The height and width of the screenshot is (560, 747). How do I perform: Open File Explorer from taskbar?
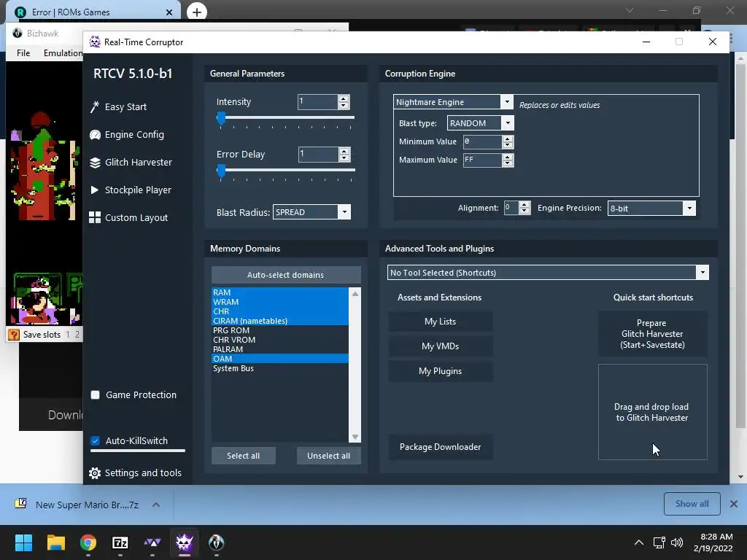coord(55,542)
